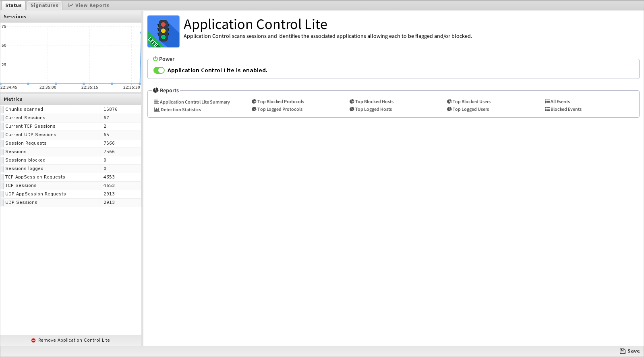Click the floppy disk Save icon
The width and height of the screenshot is (644, 357).
pos(623,351)
